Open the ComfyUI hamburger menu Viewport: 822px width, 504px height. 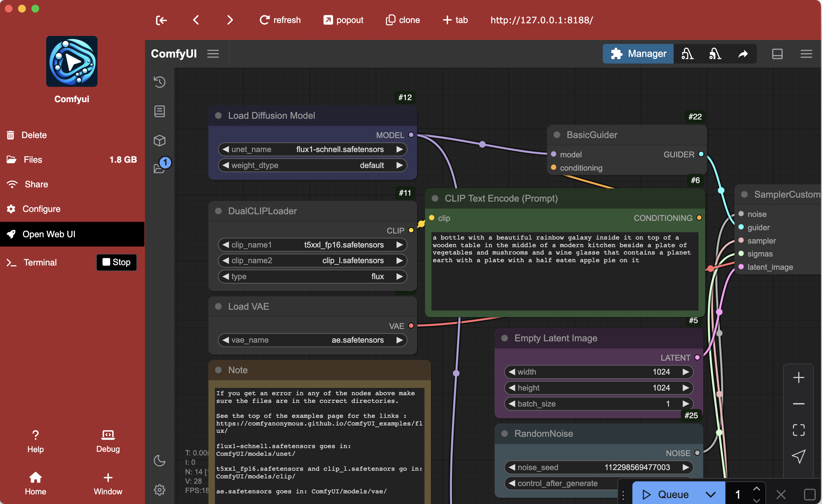(213, 54)
